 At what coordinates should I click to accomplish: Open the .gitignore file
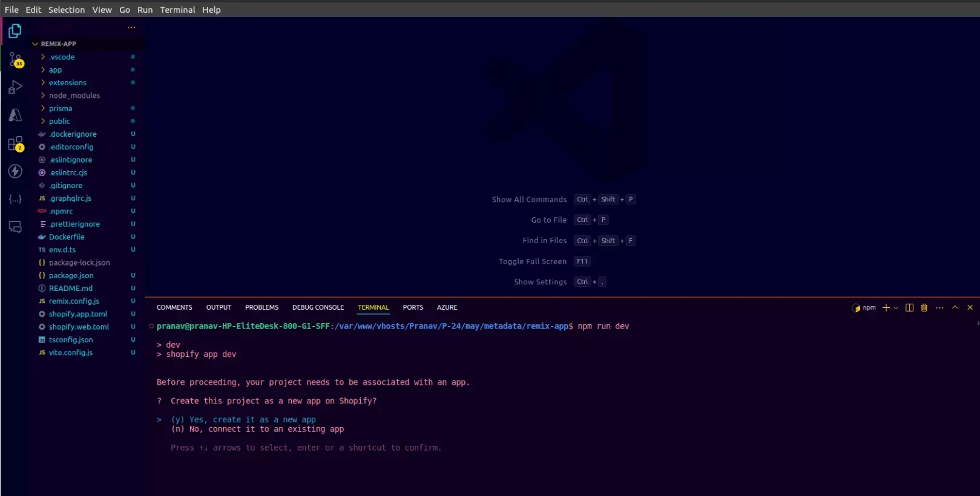click(x=66, y=186)
